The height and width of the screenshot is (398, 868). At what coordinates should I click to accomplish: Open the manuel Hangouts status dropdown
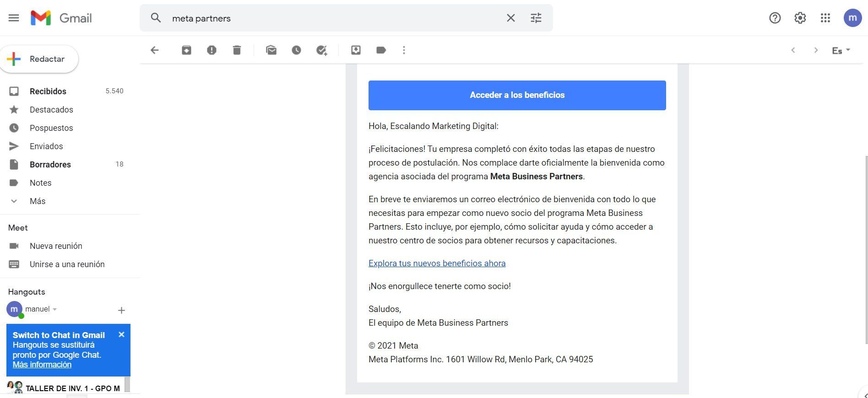(41, 309)
